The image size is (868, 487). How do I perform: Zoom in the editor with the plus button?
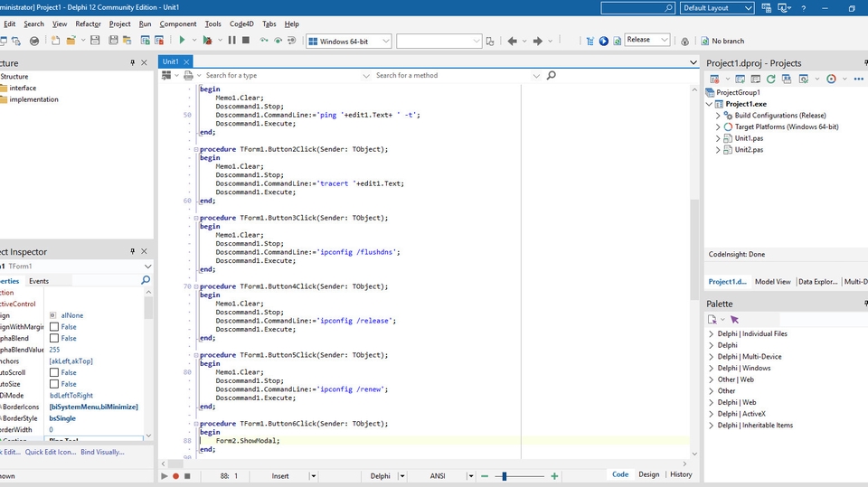point(554,476)
